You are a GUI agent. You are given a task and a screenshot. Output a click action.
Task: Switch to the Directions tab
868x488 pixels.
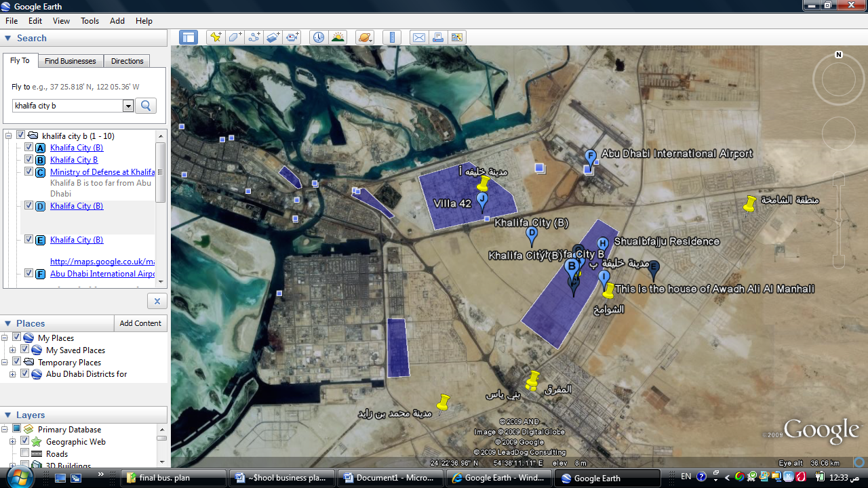coord(127,61)
